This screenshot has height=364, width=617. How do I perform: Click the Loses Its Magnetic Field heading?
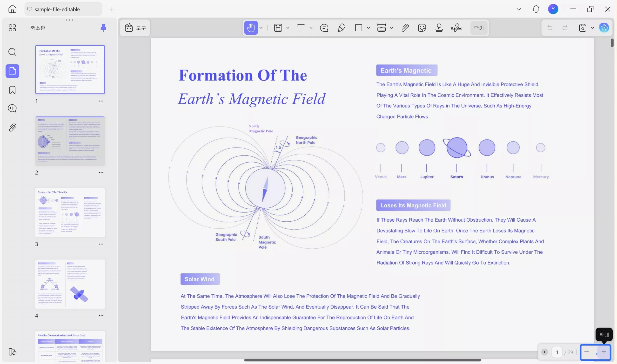413,205
